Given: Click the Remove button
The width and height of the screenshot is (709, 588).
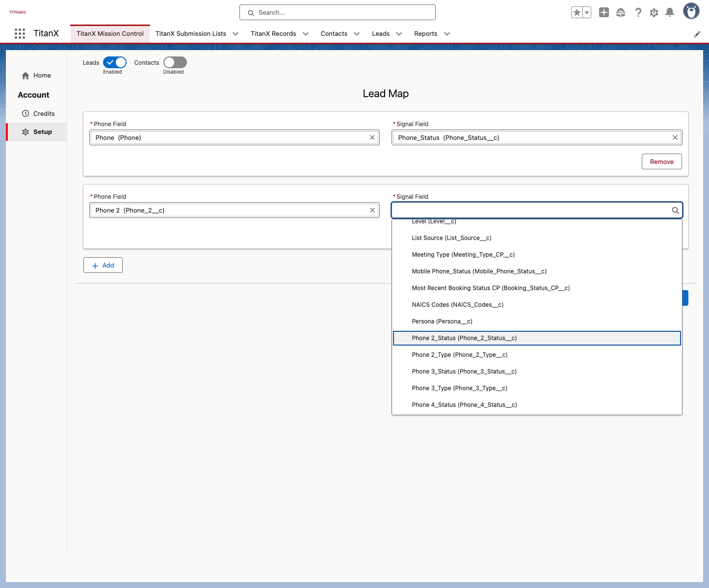Looking at the screenshot, I should pos(661,161).
